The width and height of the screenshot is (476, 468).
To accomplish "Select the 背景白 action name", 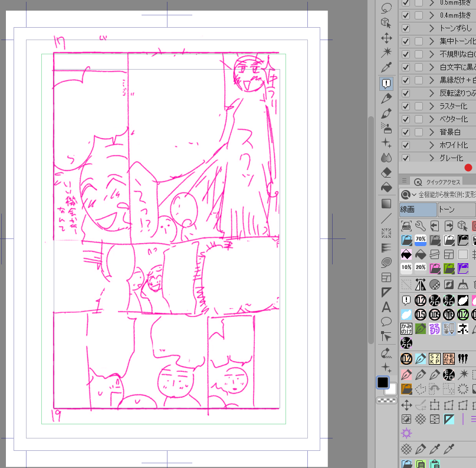I will [450, 132].
